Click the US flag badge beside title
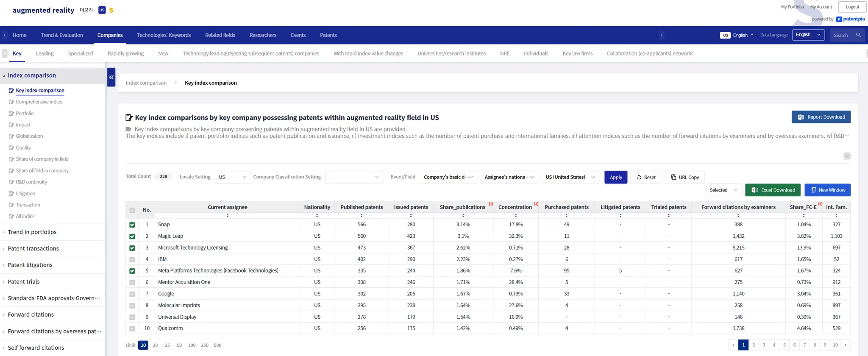Screen dimensions: 868x356 pos(102,10)
